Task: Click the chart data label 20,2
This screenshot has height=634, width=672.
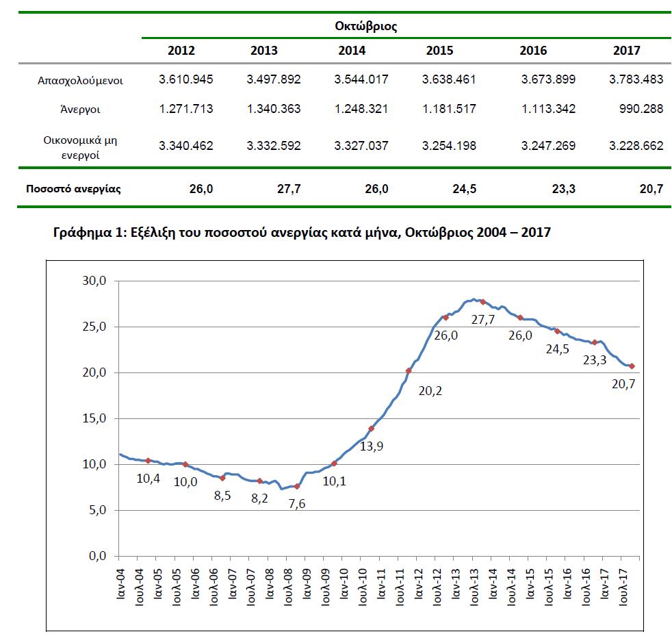Action: (430, 391)
